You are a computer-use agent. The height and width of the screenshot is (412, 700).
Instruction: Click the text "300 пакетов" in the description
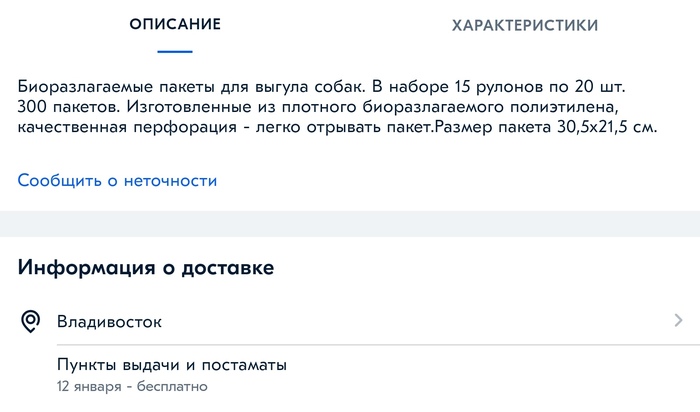click(x=62, y=107)
